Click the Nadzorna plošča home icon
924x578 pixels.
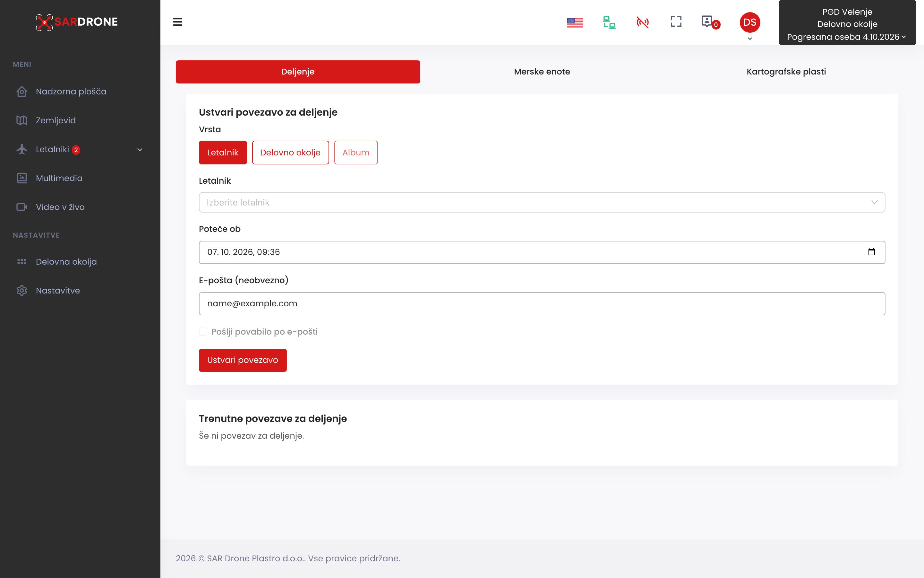pyautogui.click(x=22, y=92)
